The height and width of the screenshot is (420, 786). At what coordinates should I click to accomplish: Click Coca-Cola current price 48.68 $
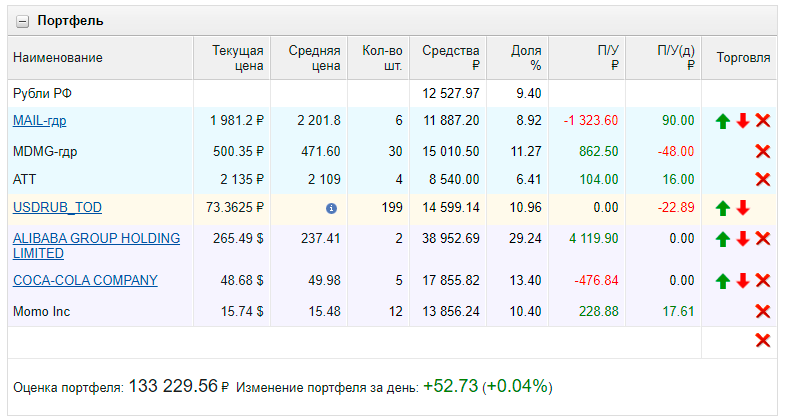coord(242,281)
